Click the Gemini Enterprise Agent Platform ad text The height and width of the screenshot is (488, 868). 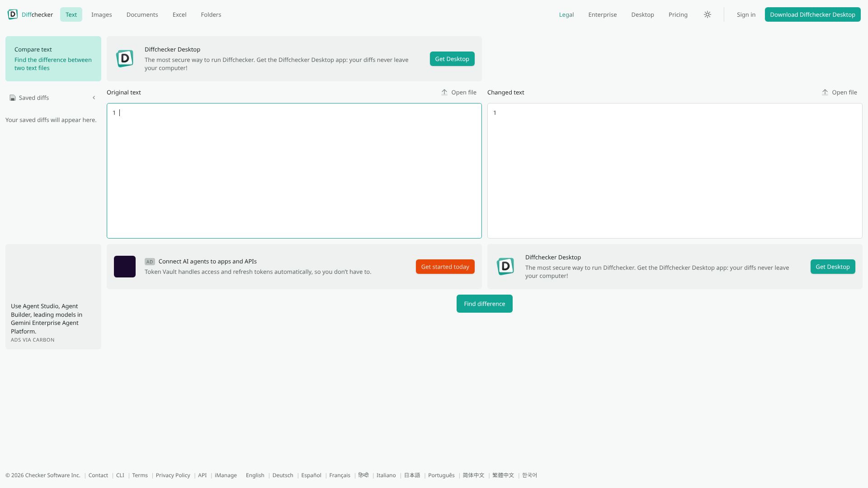pos(47,319)
